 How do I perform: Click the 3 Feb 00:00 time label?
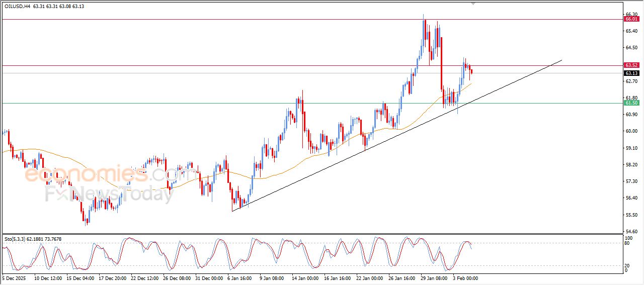point(466,278)
